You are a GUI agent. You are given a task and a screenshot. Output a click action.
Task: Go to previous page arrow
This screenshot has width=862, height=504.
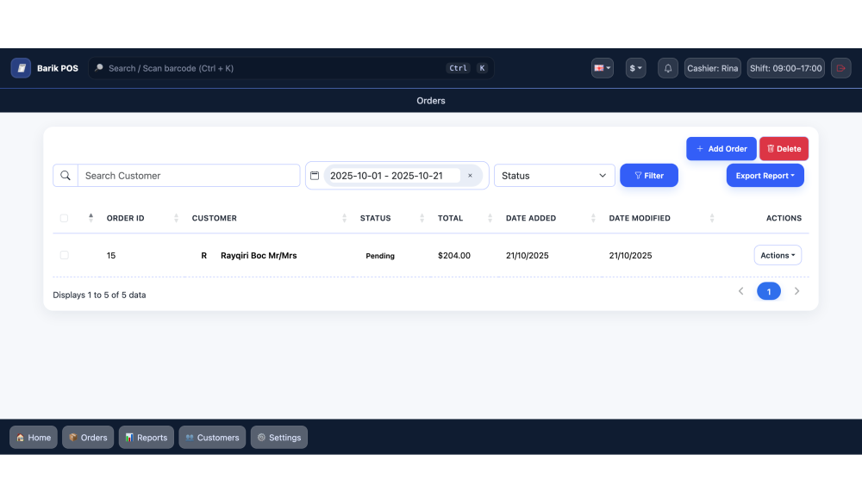point(740,291)
